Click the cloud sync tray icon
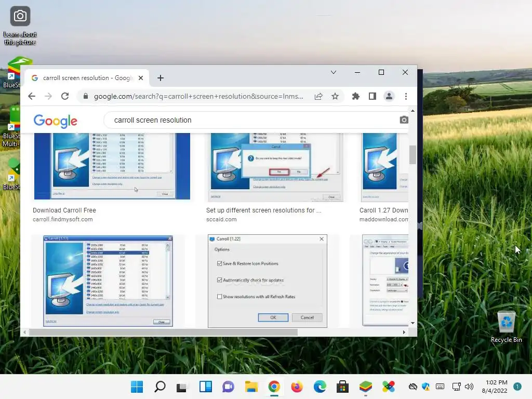 pos(413,387)
